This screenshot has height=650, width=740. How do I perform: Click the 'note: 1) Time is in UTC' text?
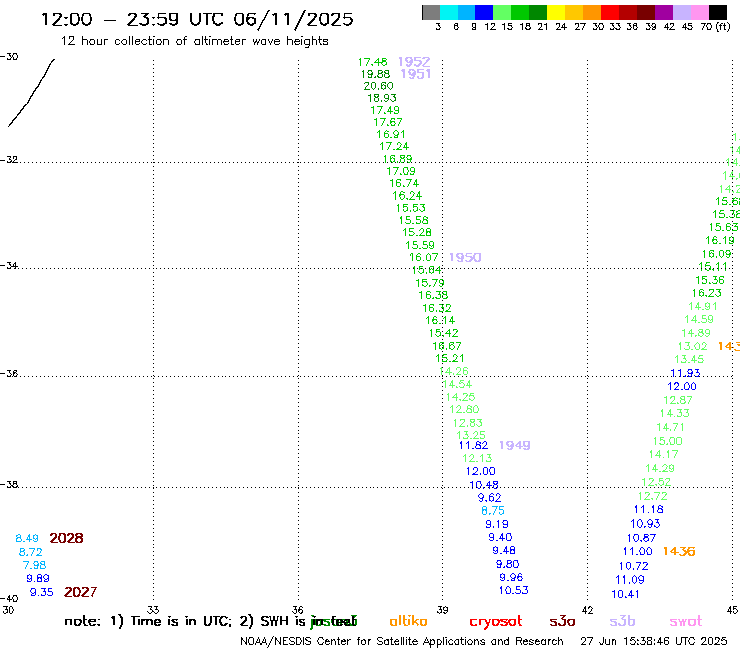(x=148, y=621)
